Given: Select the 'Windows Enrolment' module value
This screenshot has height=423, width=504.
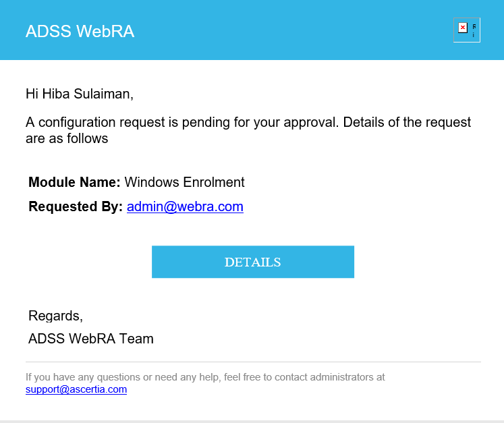Looking at the screenshot, I should click(x=184, y=182).
